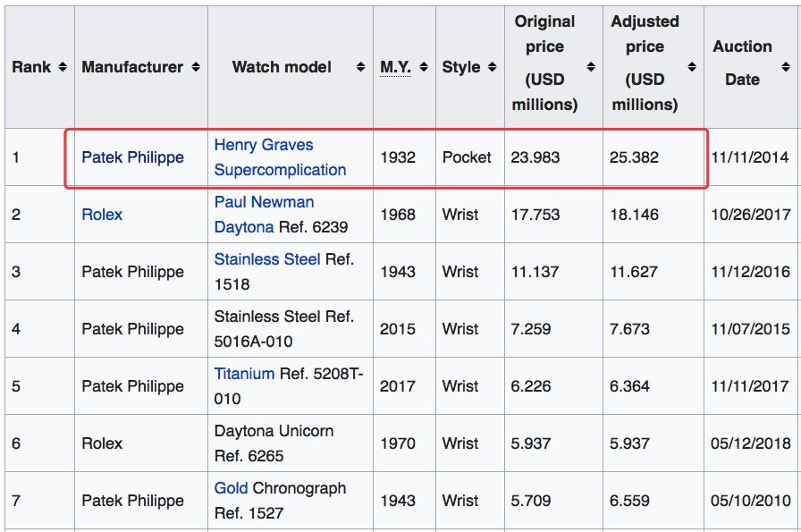Open the Patek Philippe link in row 1
Viewport: 801px width, 532px height.
132,157
